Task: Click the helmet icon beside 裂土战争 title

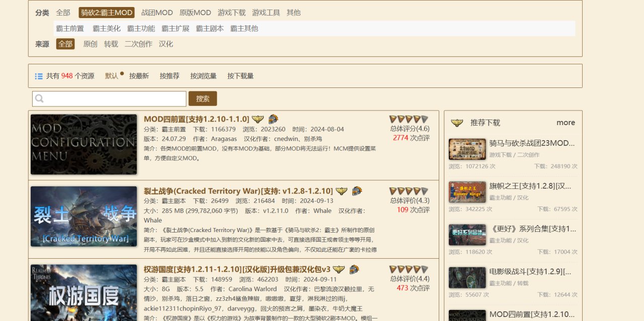Action: [x=357, y=191]
